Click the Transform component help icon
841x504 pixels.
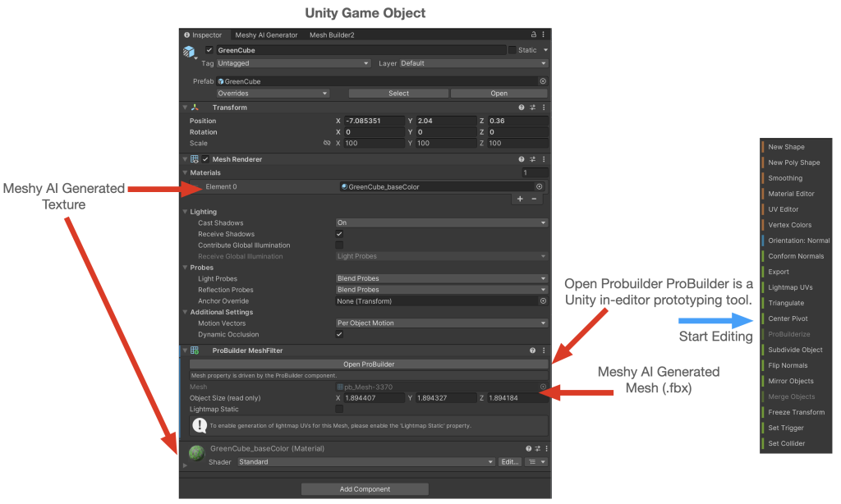pyautogui.click(x=522, y=108)
